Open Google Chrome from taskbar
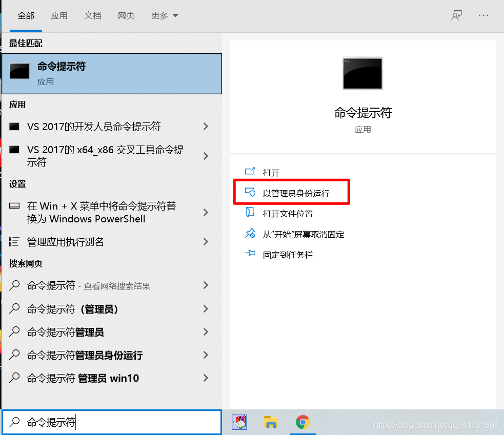Screen dimensions: 504x435 (303, 422)
